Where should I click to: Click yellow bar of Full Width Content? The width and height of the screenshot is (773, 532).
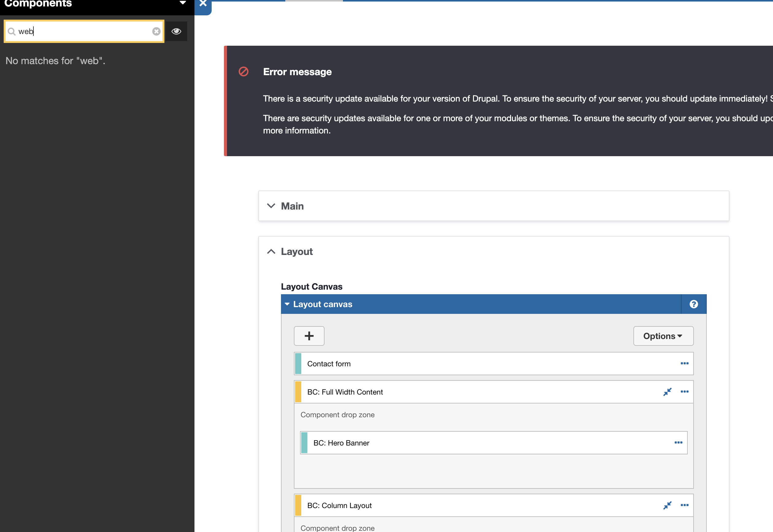[x=298, y=392]
